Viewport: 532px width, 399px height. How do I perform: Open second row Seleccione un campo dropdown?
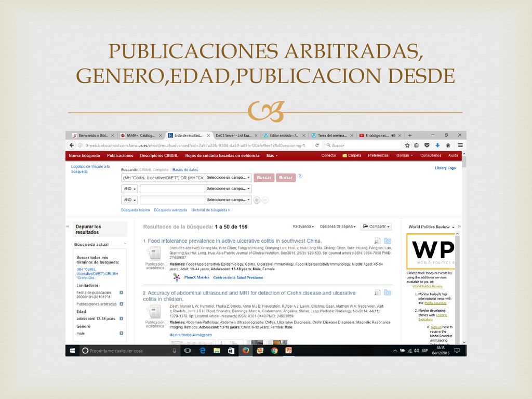click(x=229, y=189)
